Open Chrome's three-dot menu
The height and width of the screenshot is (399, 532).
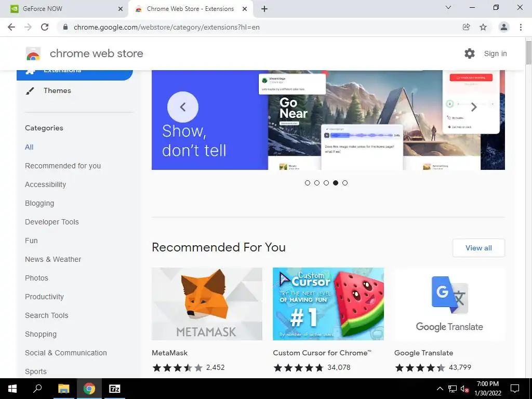[521, 27]
